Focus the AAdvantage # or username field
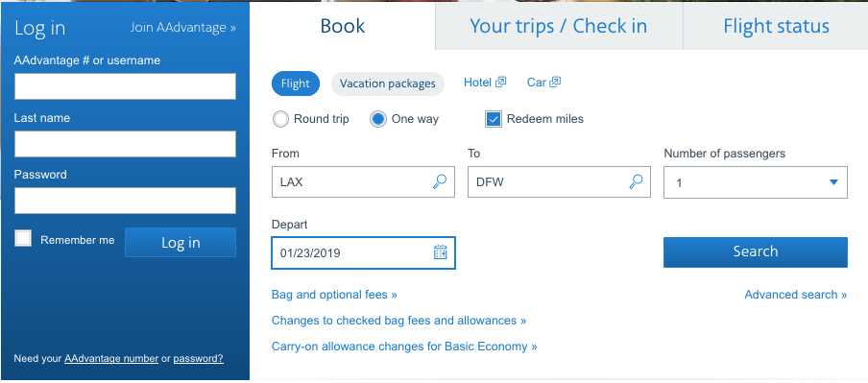The width and height of the screenshot is (868, 383). click(125, 86)
